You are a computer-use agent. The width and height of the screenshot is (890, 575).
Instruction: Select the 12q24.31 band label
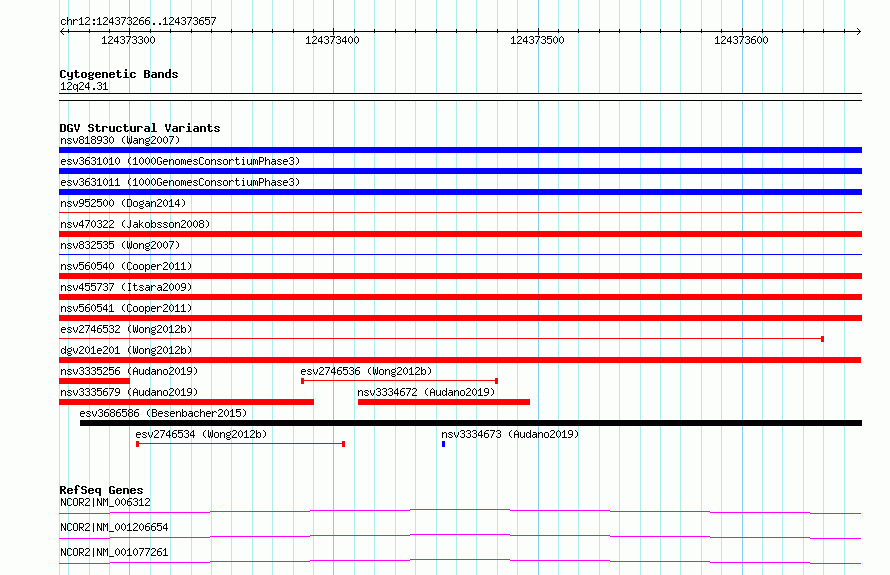[84, 86]
